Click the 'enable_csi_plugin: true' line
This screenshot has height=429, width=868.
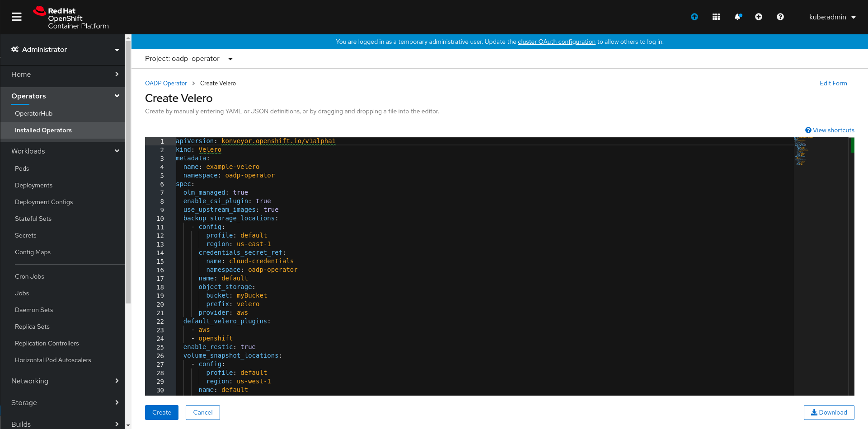coord(227,201)
